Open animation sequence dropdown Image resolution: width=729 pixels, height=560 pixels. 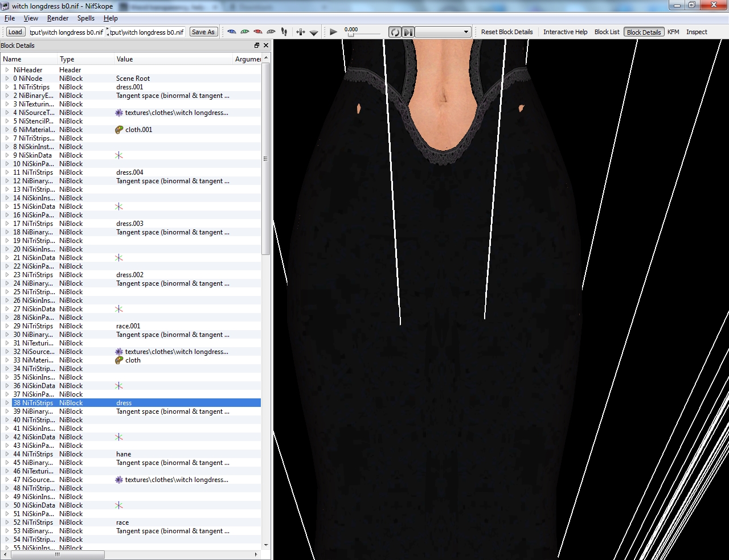pyautogui.click(x=443, y=32)
